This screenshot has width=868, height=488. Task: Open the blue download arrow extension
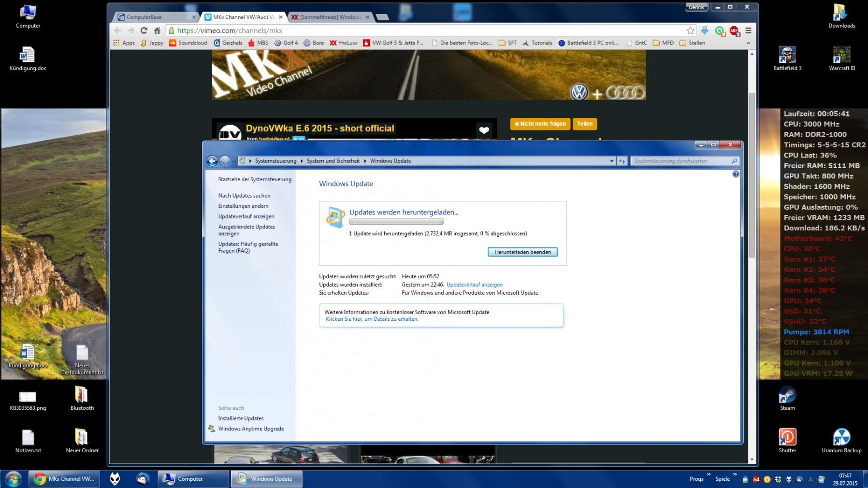click(x=705, y=30)
